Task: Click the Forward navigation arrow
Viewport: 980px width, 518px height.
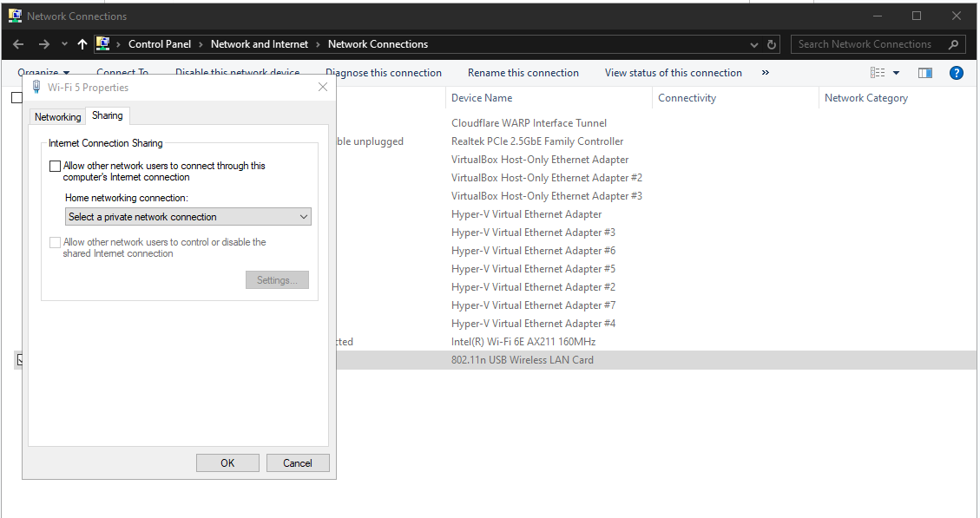Action: (43, 44)
